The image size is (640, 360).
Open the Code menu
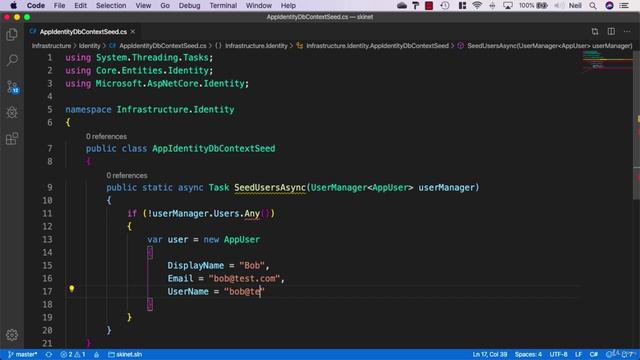(x=36, y=5)
